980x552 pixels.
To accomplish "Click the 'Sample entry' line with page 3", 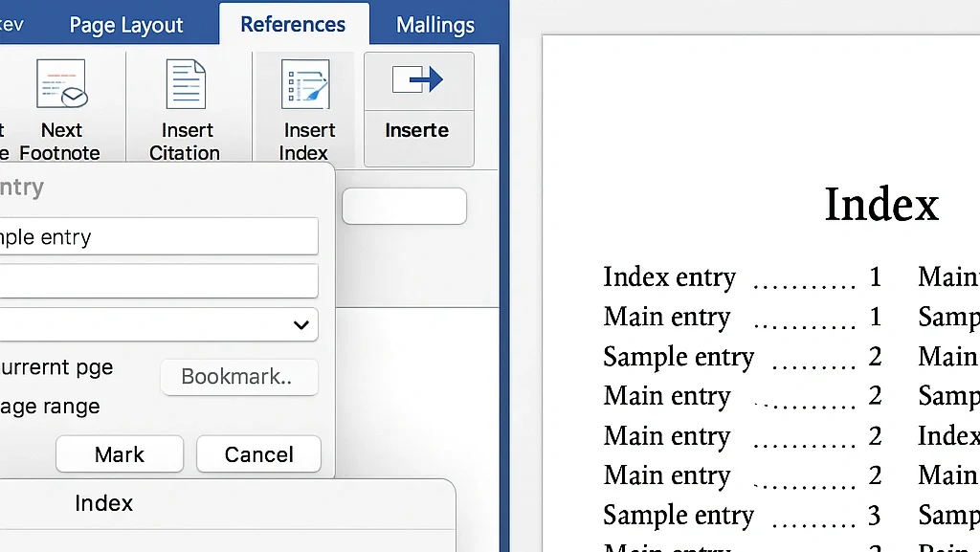I will click(679, 516).
